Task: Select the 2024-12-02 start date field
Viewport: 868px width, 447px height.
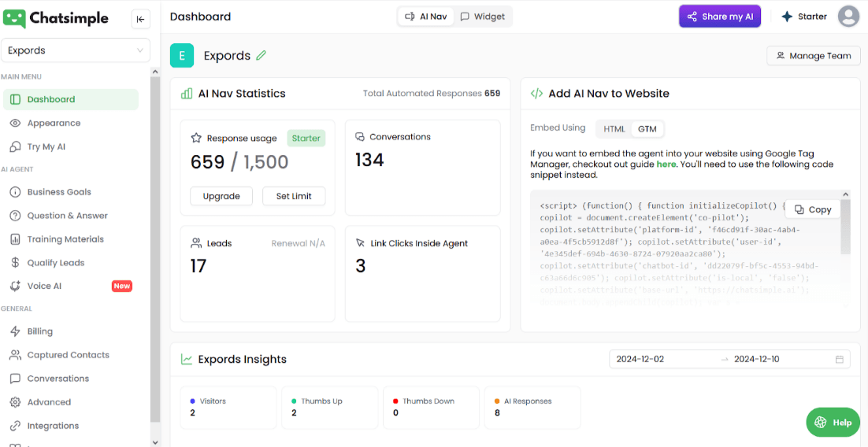Action: tap(662, 360)
